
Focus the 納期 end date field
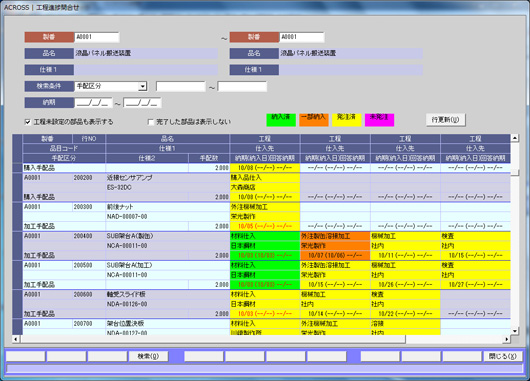(142, 103)
